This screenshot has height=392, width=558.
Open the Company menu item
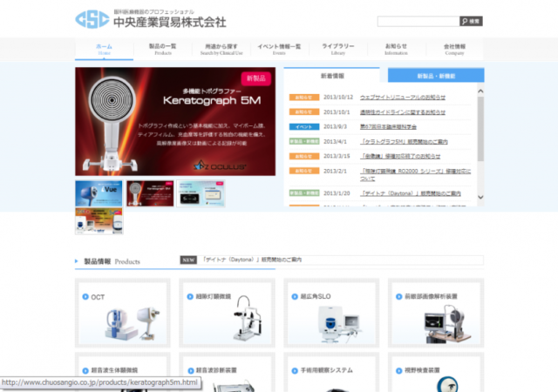[x=454, y=49]
